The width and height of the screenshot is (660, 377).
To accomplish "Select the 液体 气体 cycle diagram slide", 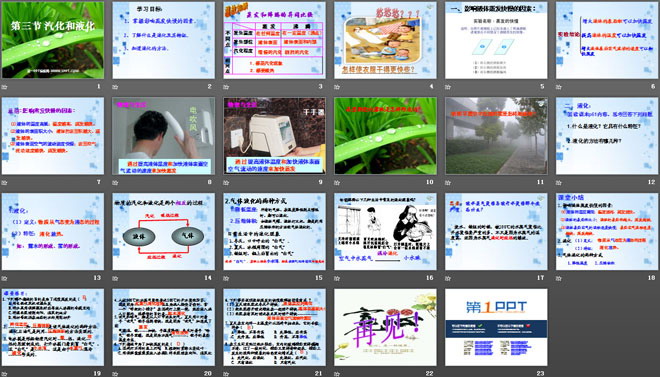I will click(x=163, y=231).
